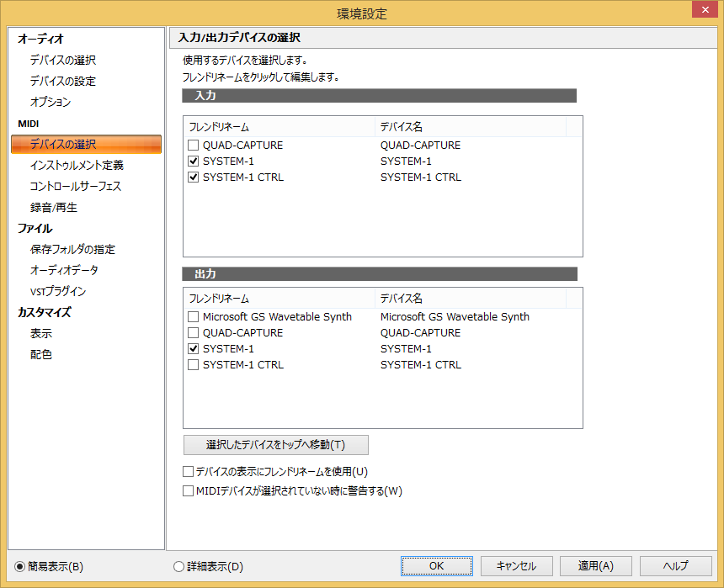Select QUAD-CAPTURE device name in output list
Viewport: 724px width, 588px height.
(421, 333)
